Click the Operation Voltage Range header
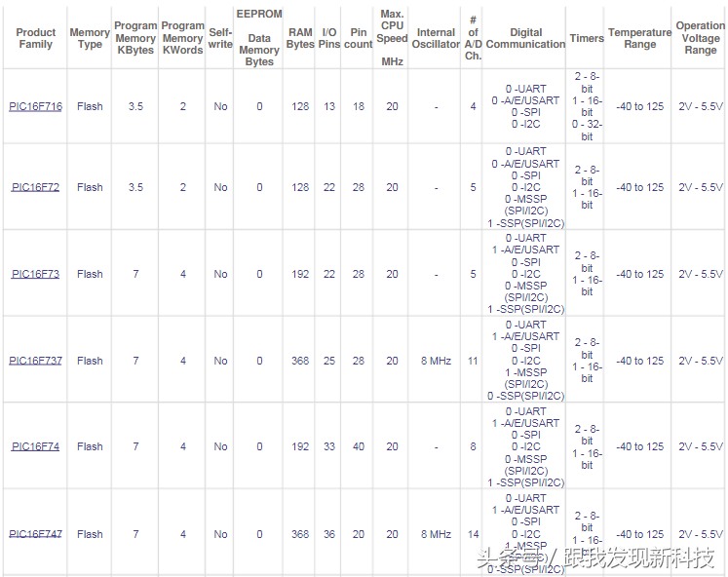 [x=701, y=38]
